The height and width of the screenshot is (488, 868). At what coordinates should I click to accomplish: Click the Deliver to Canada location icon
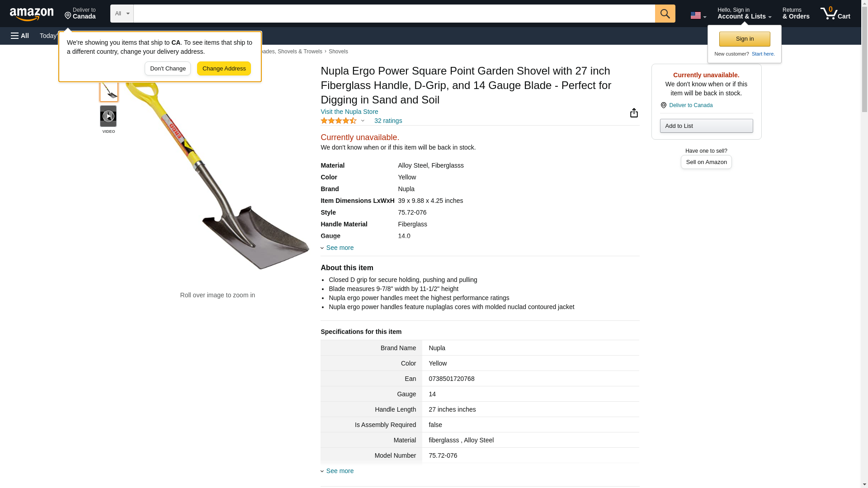point(663,105)
